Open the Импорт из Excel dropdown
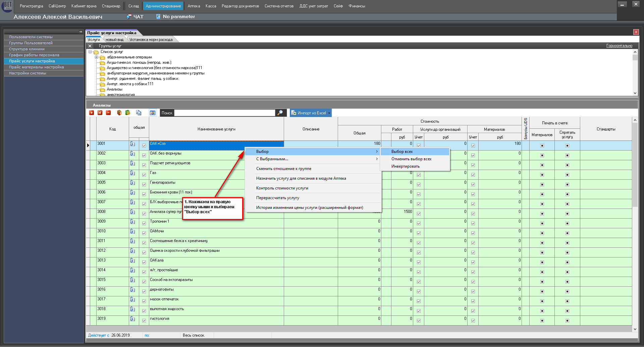The width and height of the screenshot is (644, 347). 329,113
